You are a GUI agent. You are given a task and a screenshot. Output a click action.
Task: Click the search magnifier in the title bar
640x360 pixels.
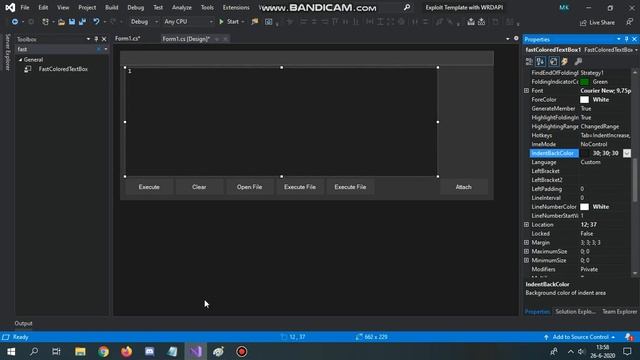point(407,7)
